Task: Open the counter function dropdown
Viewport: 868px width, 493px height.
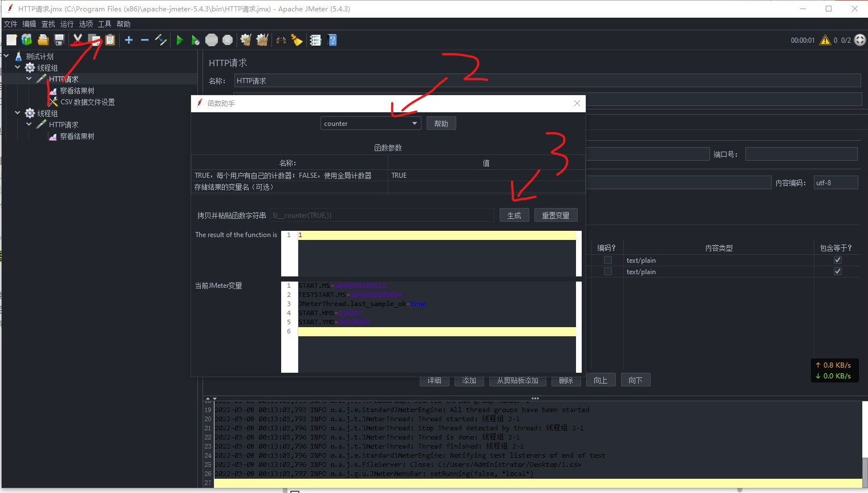Action: [x=371, y=124]
